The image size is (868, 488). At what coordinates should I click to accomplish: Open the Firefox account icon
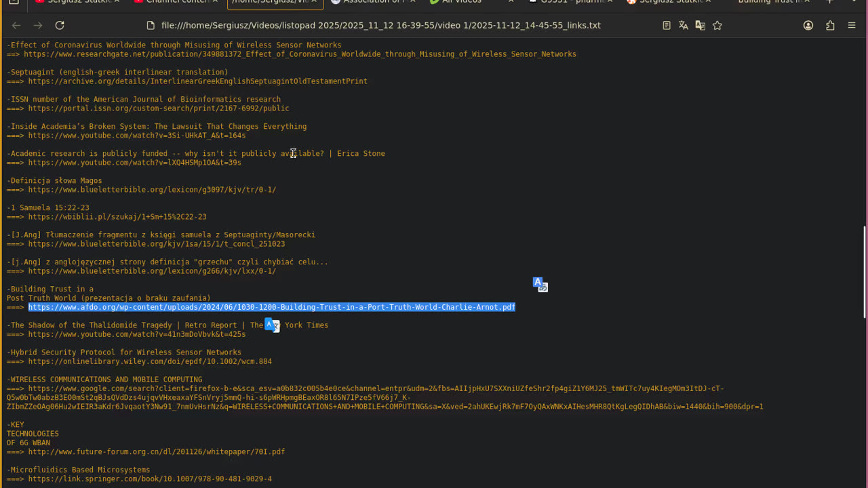pos(808,25)
